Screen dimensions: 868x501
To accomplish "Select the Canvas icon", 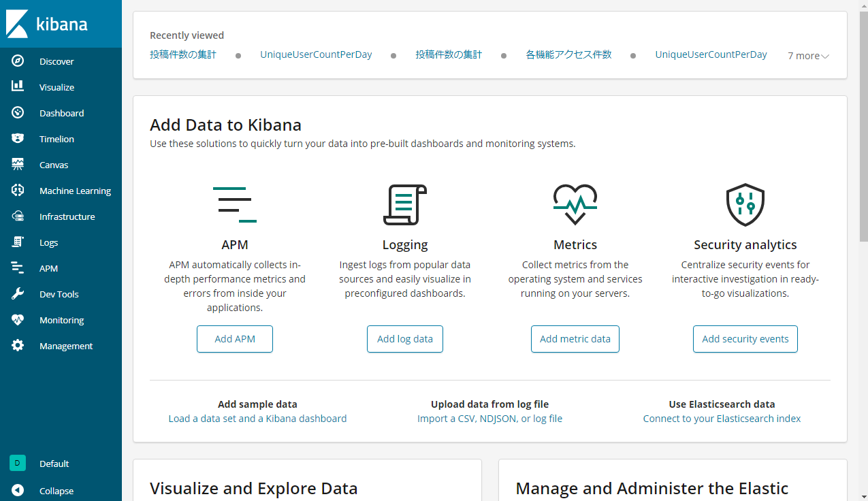I will (x=17, y=164).
